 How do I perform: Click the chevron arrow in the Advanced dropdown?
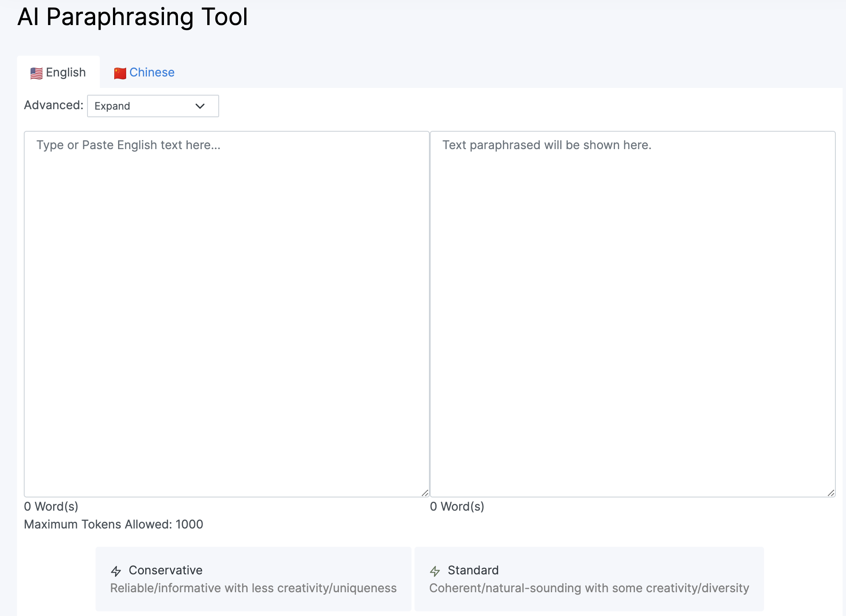200,106
